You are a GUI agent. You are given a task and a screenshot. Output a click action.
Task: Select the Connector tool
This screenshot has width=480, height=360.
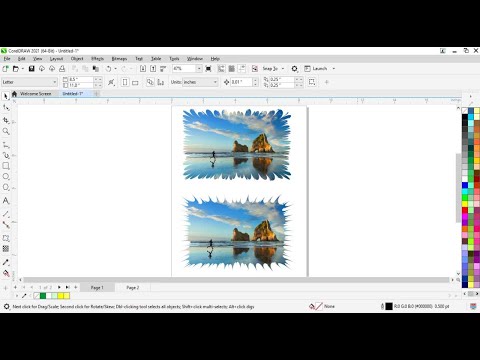6,225
